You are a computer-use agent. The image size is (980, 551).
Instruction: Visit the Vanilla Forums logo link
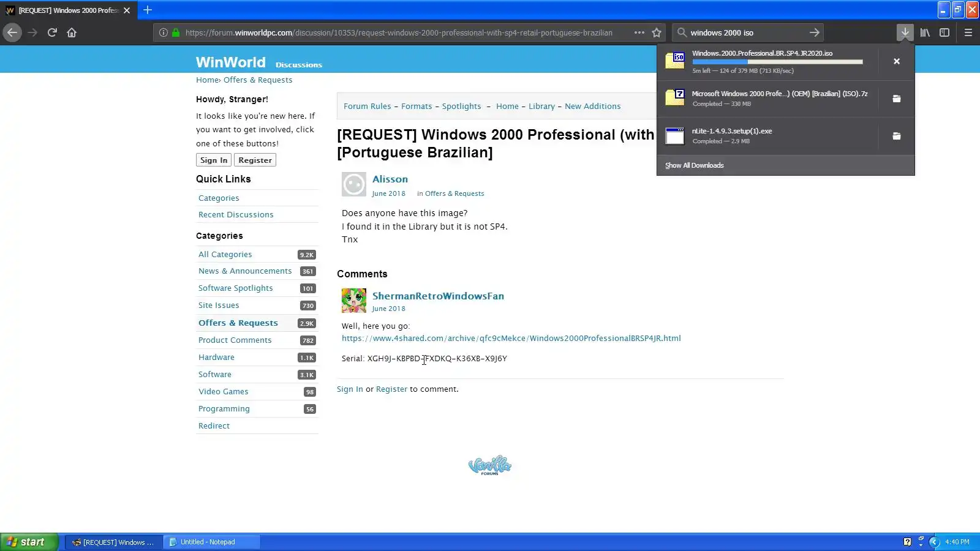tap(489, 465)
